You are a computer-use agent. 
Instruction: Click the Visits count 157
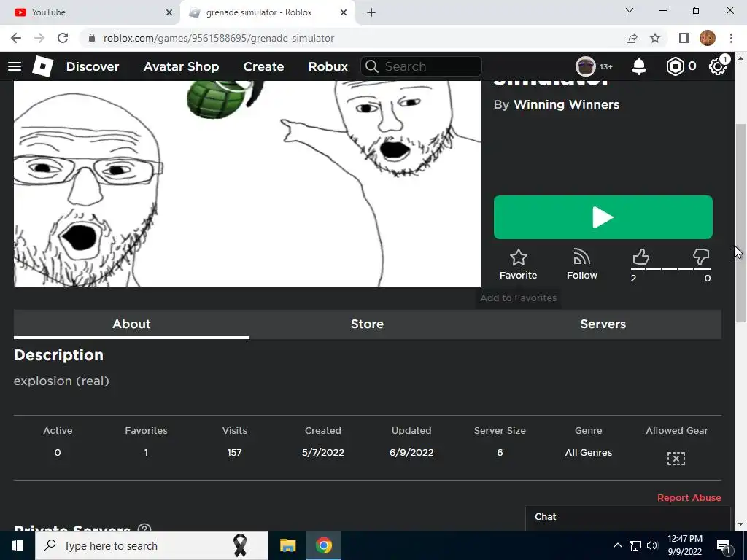click(234, 452)
